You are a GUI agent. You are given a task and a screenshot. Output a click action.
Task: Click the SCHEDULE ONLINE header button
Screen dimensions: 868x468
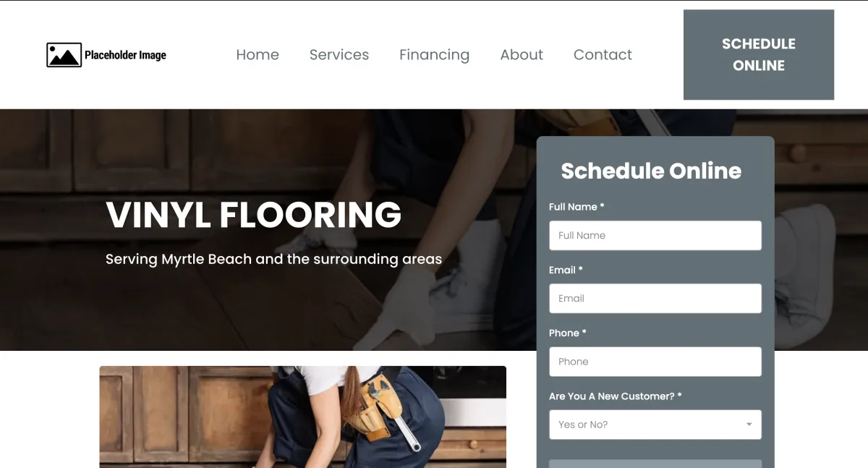point(759,55)
